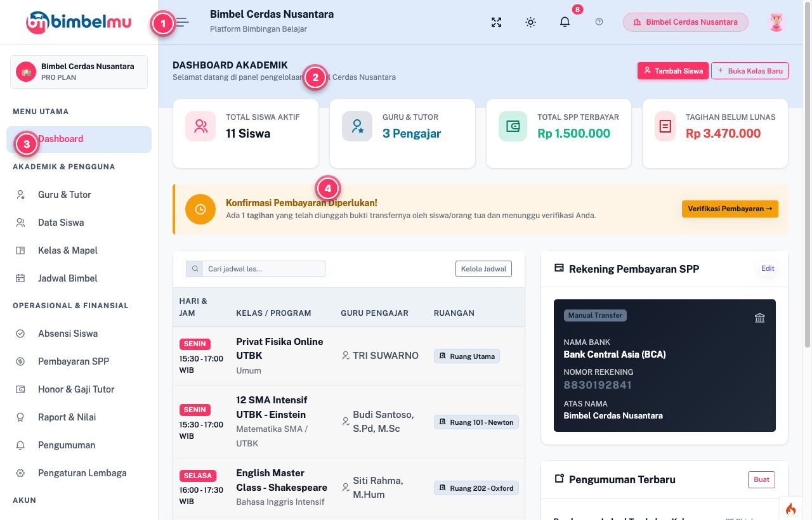Open the help question mark icon
Screen dimensions: 812x520
599,22
